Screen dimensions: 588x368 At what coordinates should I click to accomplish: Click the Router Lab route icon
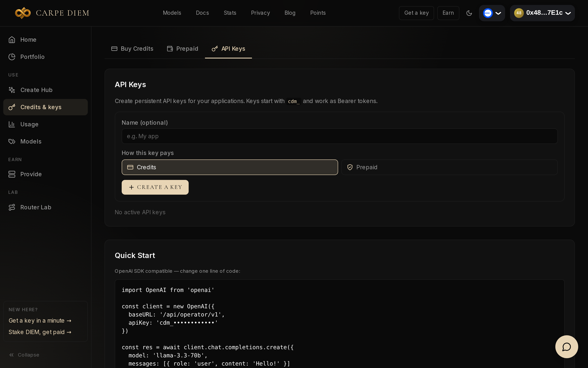tap(12, 207)
